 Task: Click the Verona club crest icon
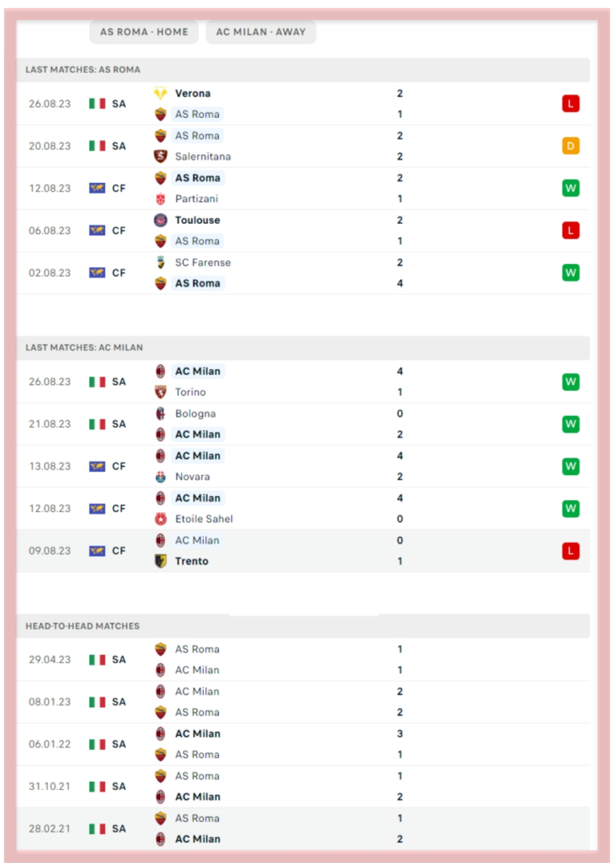click(161, 93)
